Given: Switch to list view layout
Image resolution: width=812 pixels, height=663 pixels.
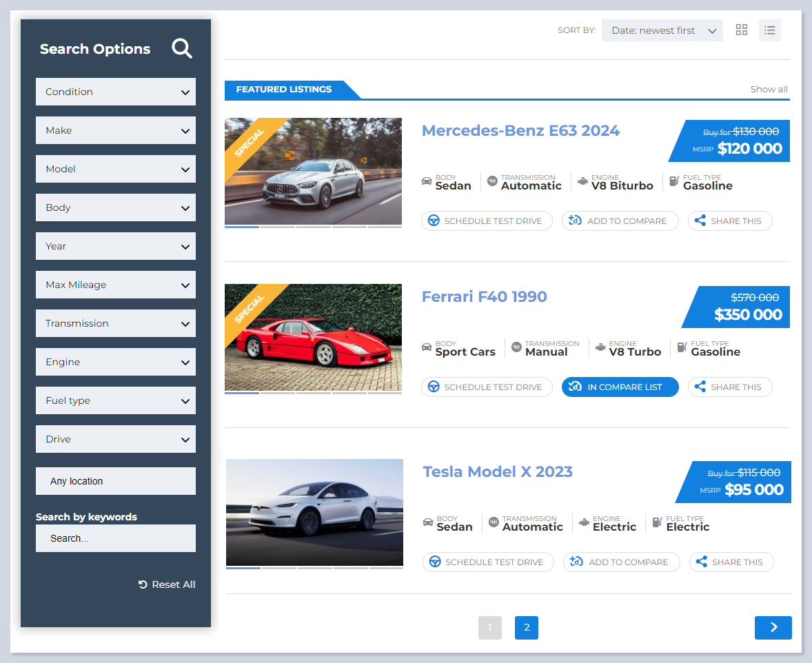Looking at the screenshot, I should click(x=770, y=30).
